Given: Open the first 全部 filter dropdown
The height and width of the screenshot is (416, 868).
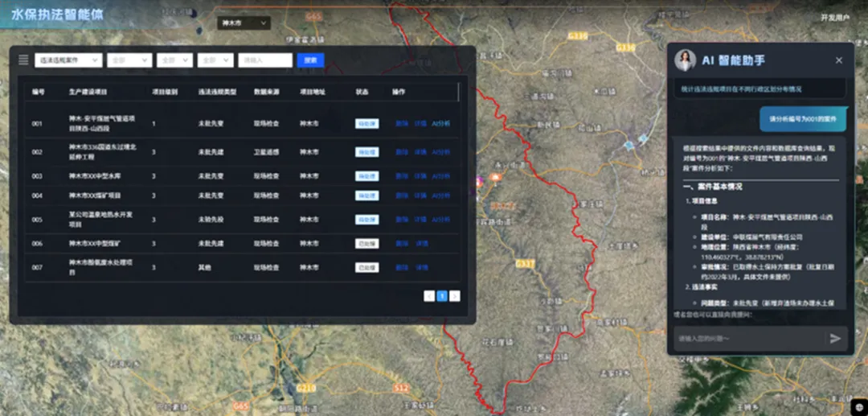Looking at the screenshot, I should pos(129,60).
